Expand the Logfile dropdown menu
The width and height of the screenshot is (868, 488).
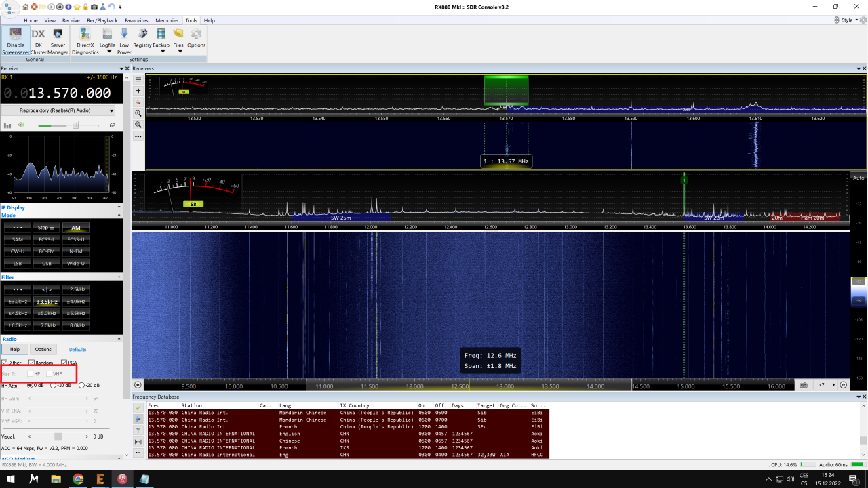point(108,51)
